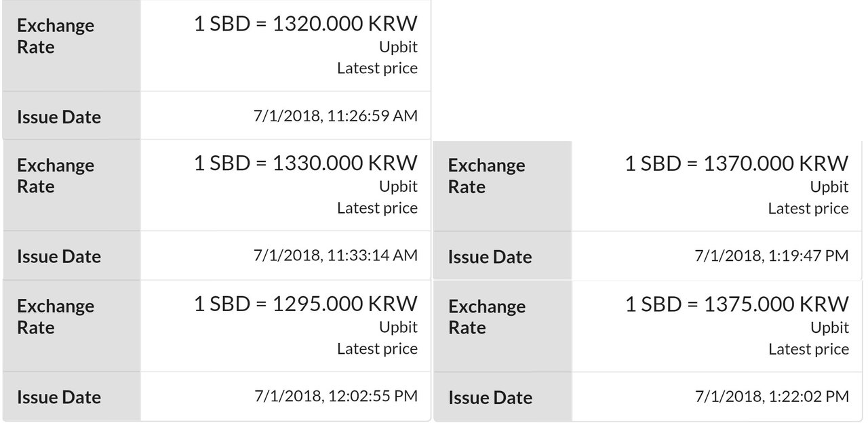Screen dimensions: 868x425
Task: Select the 11:33:14 AM issue date
Action: 336,256
